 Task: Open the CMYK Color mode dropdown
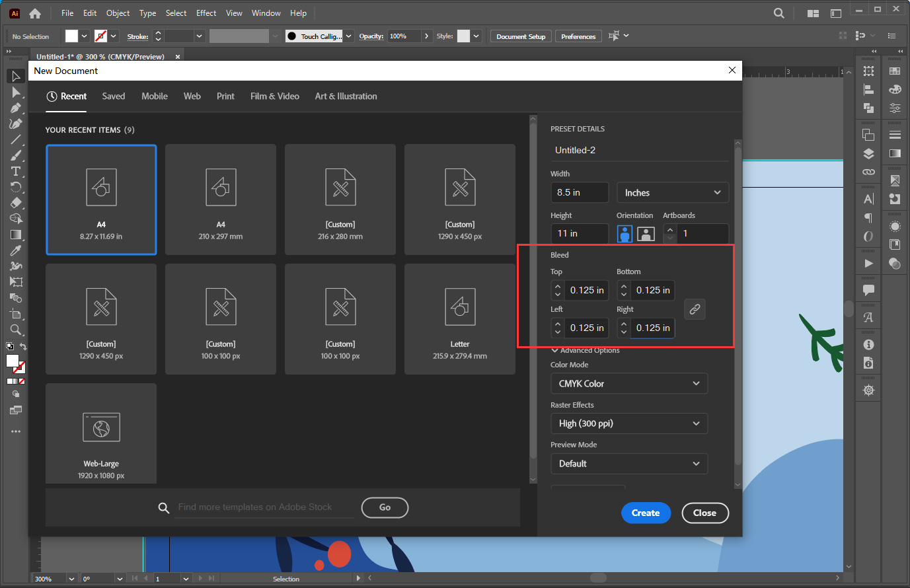pos(629,384)
